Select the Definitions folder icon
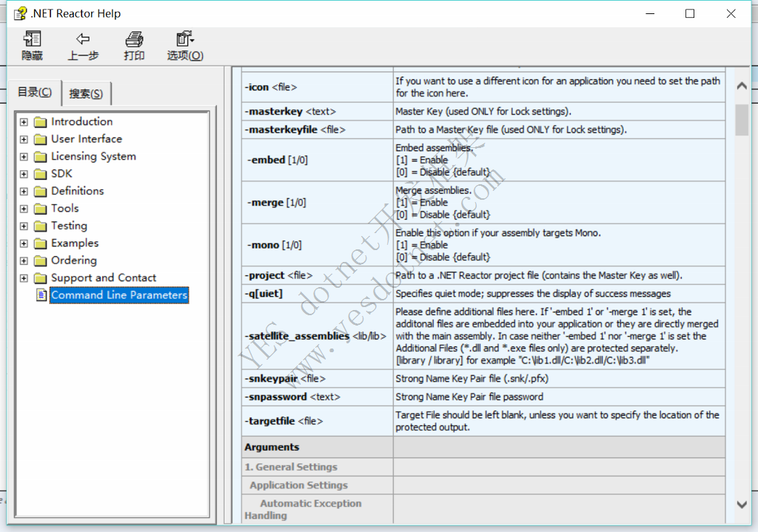 coord(41,192)
